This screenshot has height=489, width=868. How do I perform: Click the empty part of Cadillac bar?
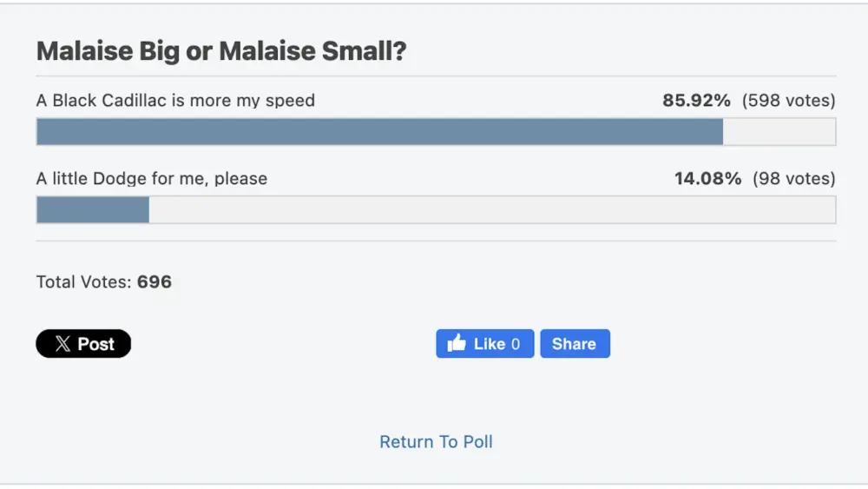click(x=779, y=132)
